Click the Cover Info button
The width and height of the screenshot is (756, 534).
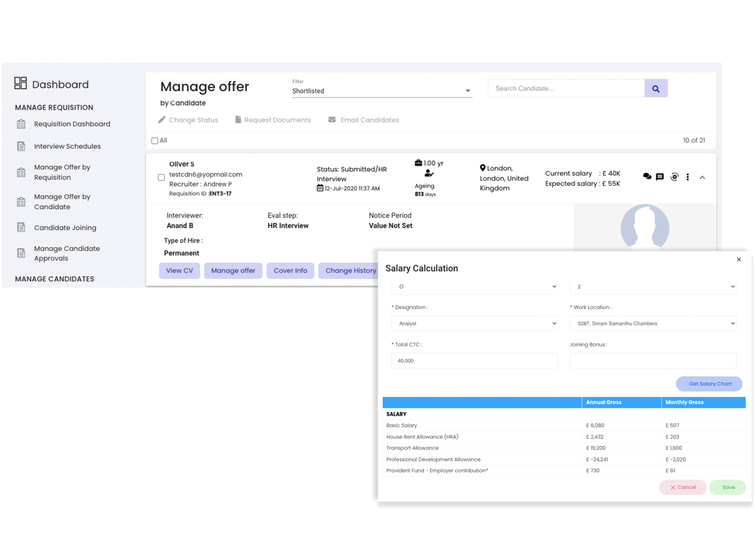[291, 271]
